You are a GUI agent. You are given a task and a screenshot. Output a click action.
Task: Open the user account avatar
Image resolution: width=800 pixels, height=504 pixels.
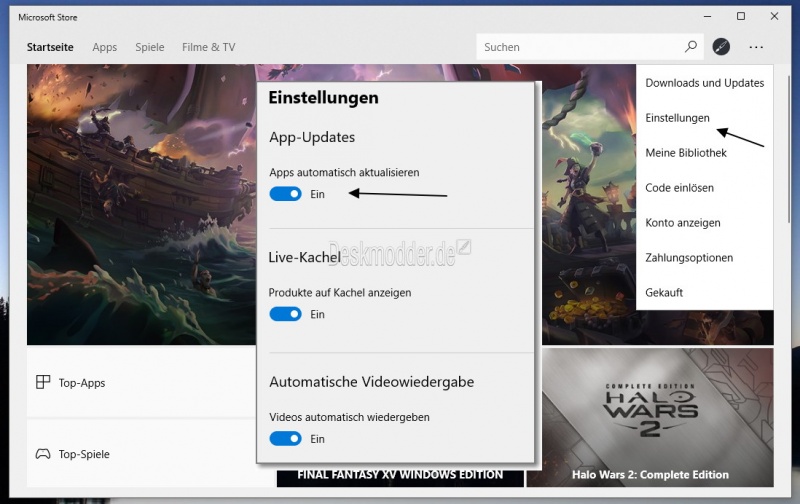(x=721, y=46)
